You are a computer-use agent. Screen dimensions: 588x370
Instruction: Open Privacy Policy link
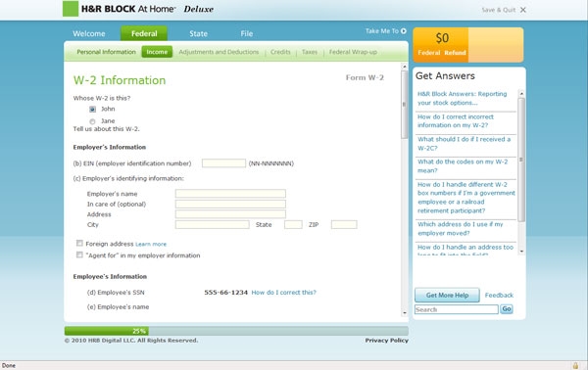(x=387, y=341)
